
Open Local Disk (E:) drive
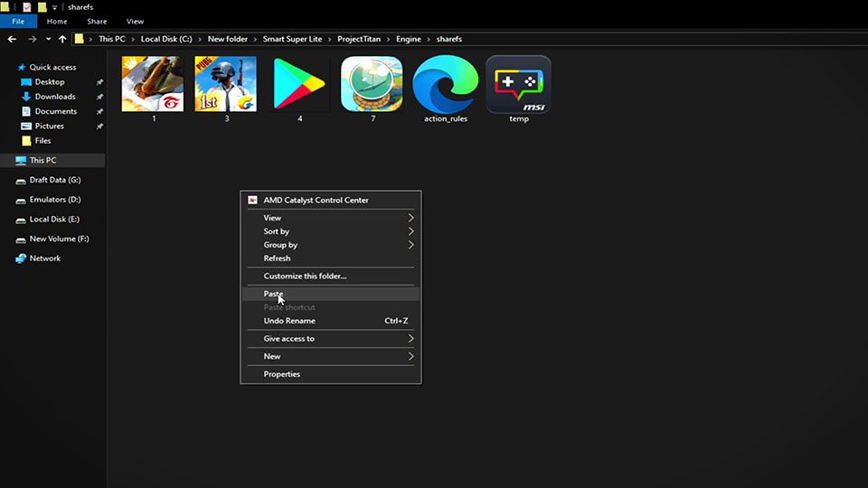point(54,219)
